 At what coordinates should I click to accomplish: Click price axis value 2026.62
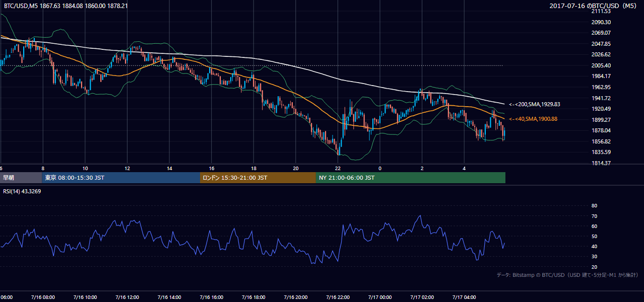pos(601,54)
